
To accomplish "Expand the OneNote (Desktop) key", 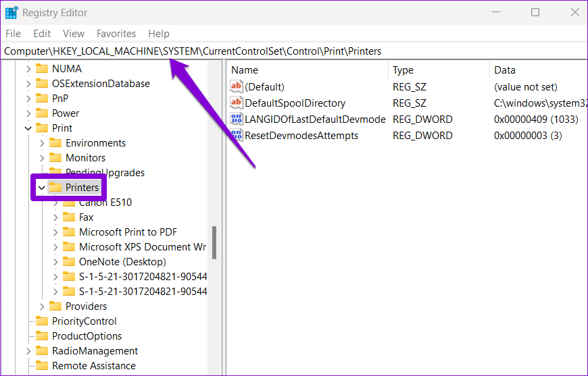I will (x=55, y=262).
